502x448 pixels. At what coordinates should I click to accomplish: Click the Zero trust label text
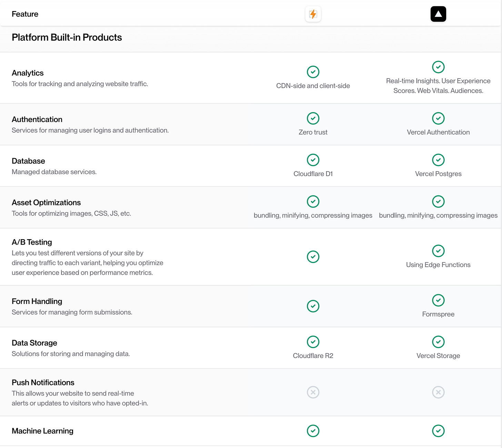pyautogui.click(x=313, y=132)
